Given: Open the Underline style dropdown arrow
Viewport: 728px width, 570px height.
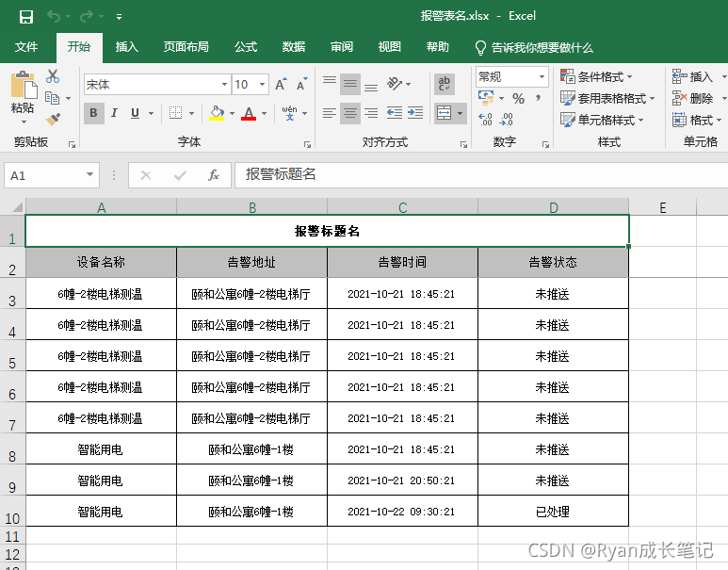Looking at the screenshot, I should pyautogui.click(x=151, y=113).
